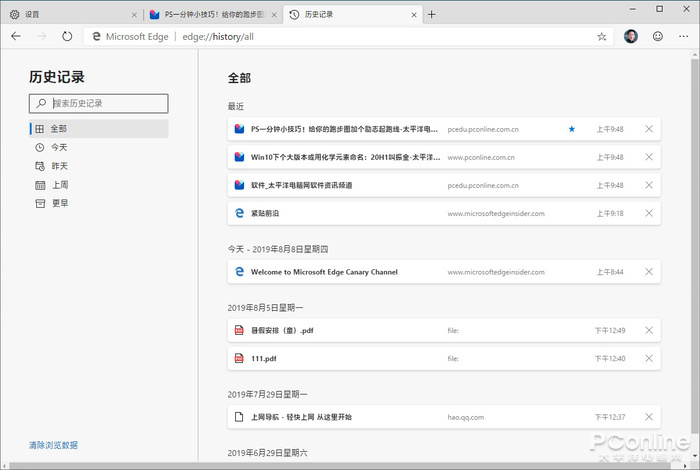Click the browser refresh button
700x470 pixels.
[x=67, y=36]
